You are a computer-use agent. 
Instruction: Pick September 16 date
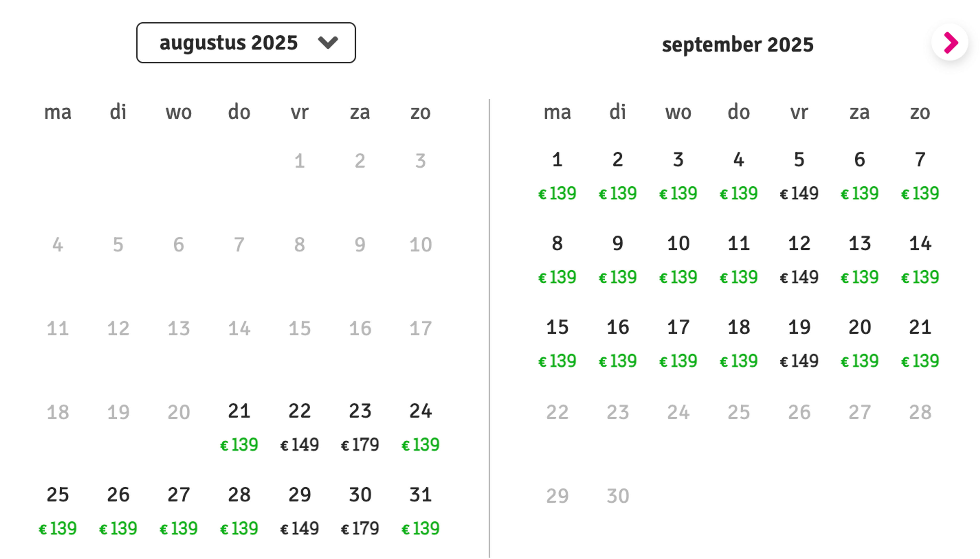(618, 343)
